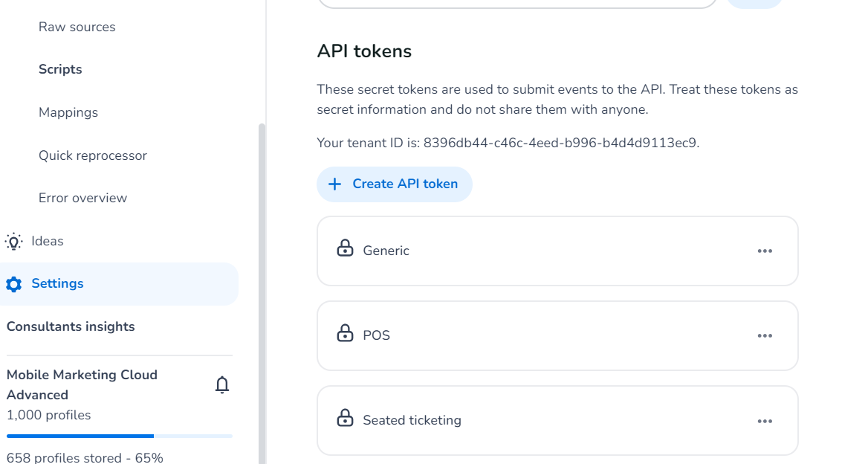Click the sidebar vertical scrollbar
Viewport: 868px width, 464px height.
(261, 297)
